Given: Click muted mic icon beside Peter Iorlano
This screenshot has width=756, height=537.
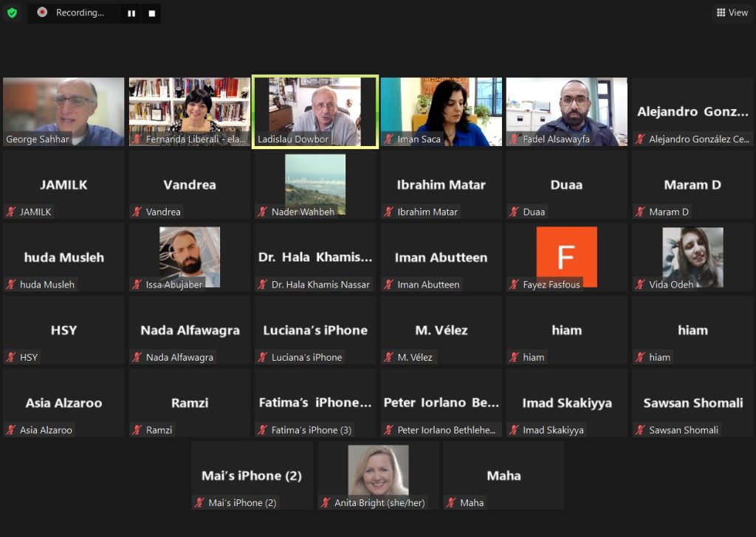Looking at the screenshot, I should pyautogui.click(x=389, y=430).
